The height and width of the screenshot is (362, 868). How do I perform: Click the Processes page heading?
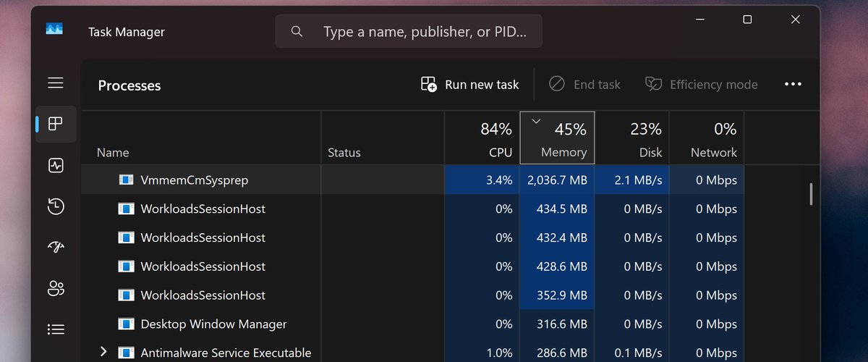point(129,85)
